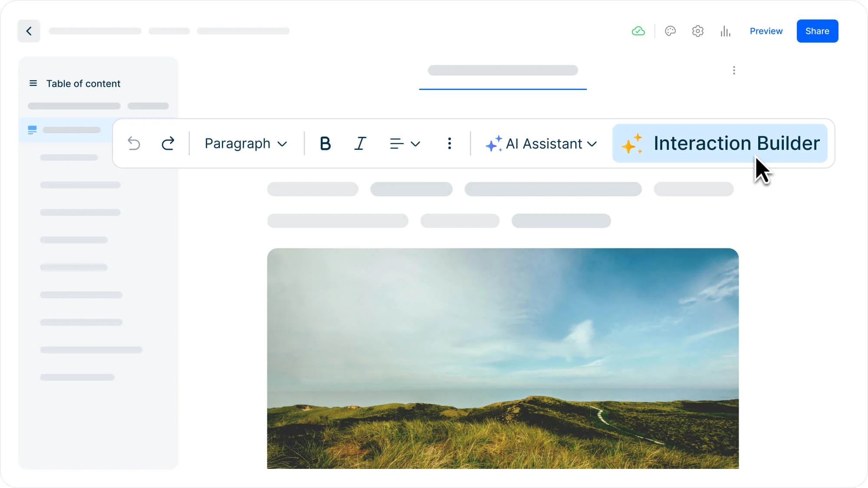Undo the last action

[134, 143]
